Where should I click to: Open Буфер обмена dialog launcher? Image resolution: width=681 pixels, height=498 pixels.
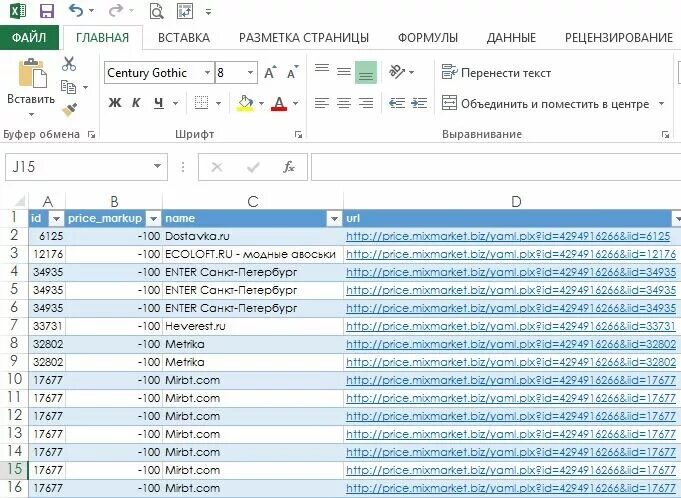(91, 135)
